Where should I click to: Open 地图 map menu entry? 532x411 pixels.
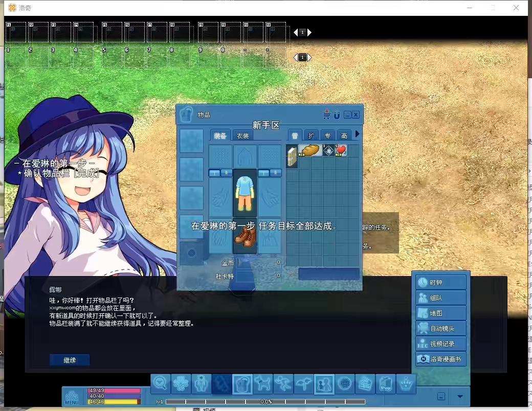point(441,313)
